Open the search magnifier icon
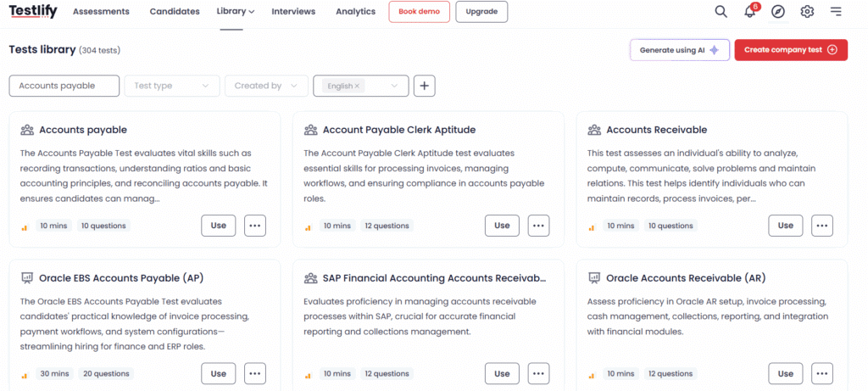 click(721, 12)
